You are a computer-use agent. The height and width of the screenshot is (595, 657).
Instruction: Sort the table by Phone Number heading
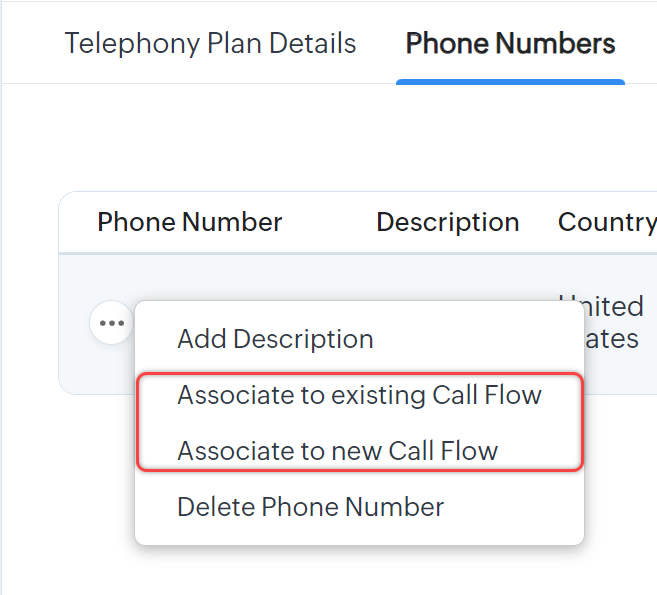pos(190,222)
